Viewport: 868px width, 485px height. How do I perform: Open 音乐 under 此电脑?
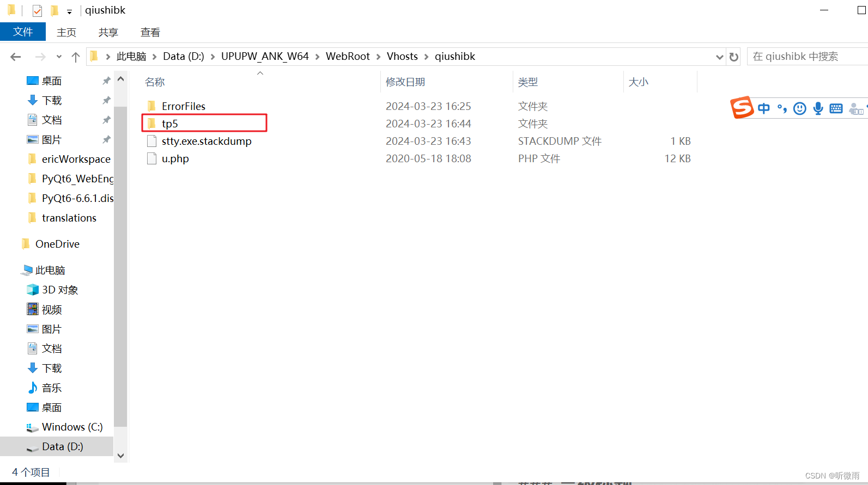tap(52, 388)
